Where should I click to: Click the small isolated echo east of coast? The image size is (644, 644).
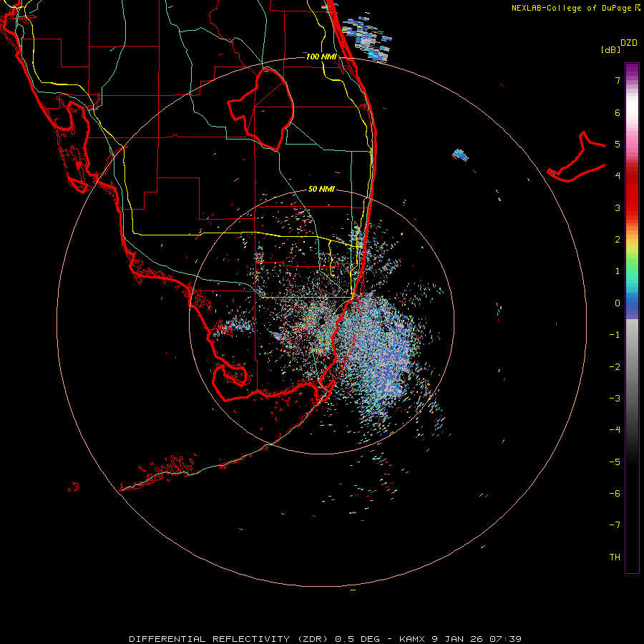[460, 155]
